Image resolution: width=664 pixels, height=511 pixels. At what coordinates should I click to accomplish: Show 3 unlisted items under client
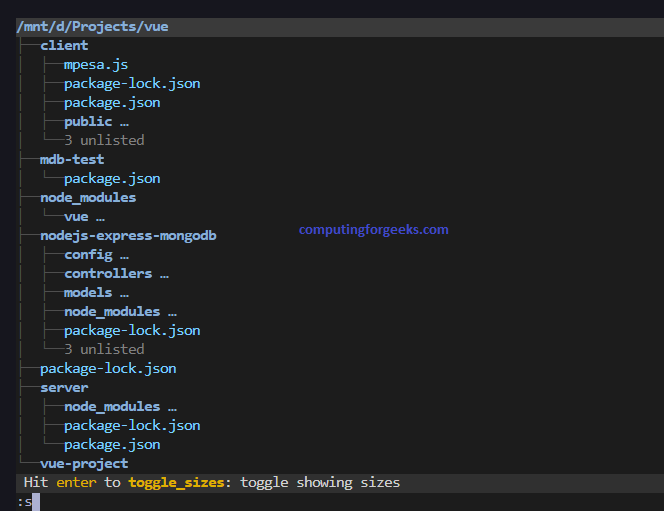click(x=104, y=140)
